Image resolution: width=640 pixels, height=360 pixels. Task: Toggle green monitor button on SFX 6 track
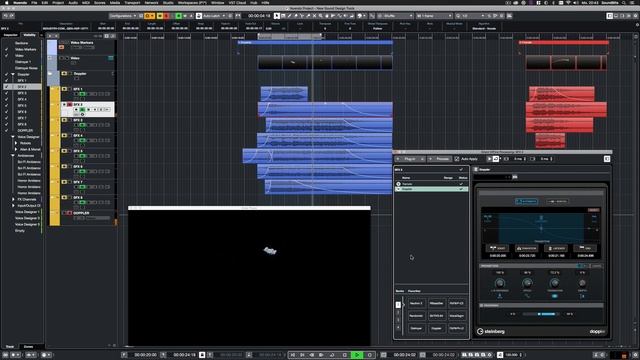(x=82, y=171)
